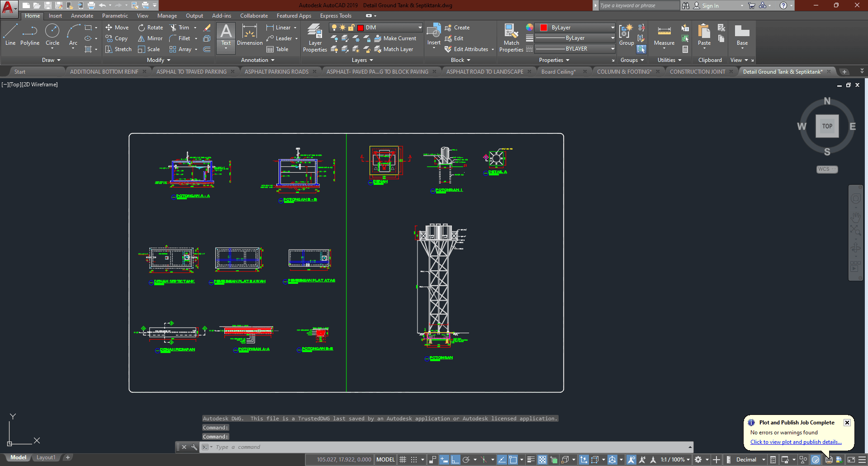The image size is (868, 466).
Task: Click to view plot and publish details link
Action: coord(796,442)
